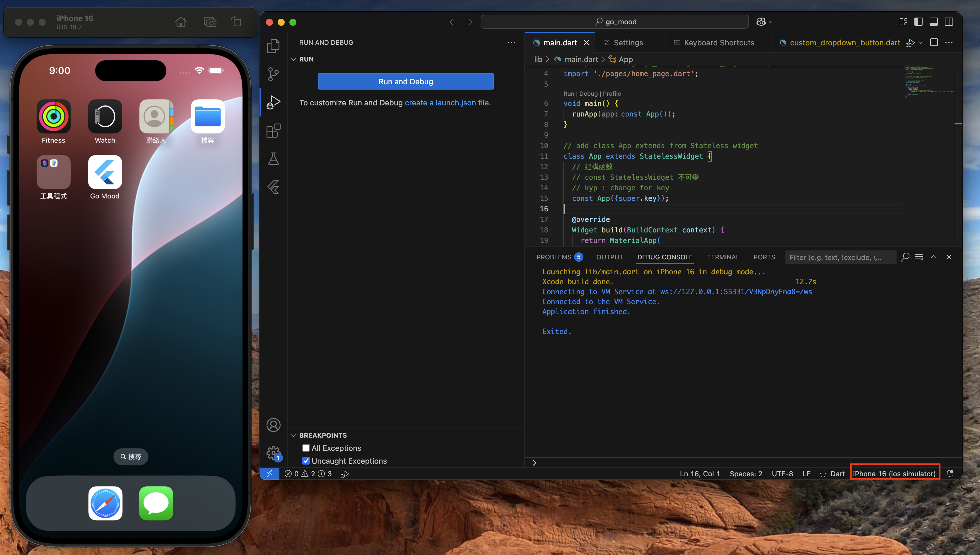Enable the All Exceptions breakpoint checkbox
The height and width of the screenshot is (555, 980).
click(306, 448)
